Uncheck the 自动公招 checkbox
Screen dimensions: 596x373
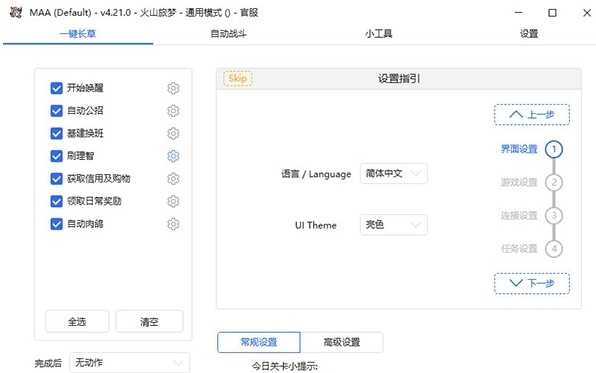57,111
